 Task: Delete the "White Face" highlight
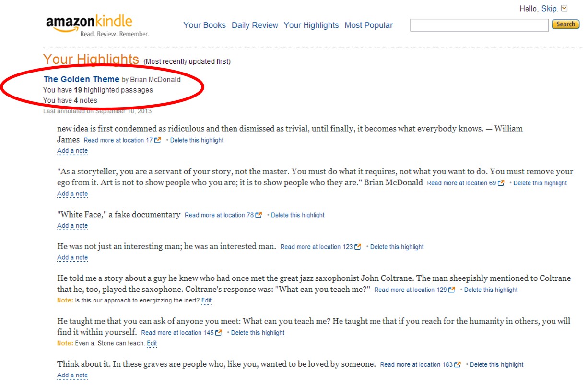(x=297, y=215)
